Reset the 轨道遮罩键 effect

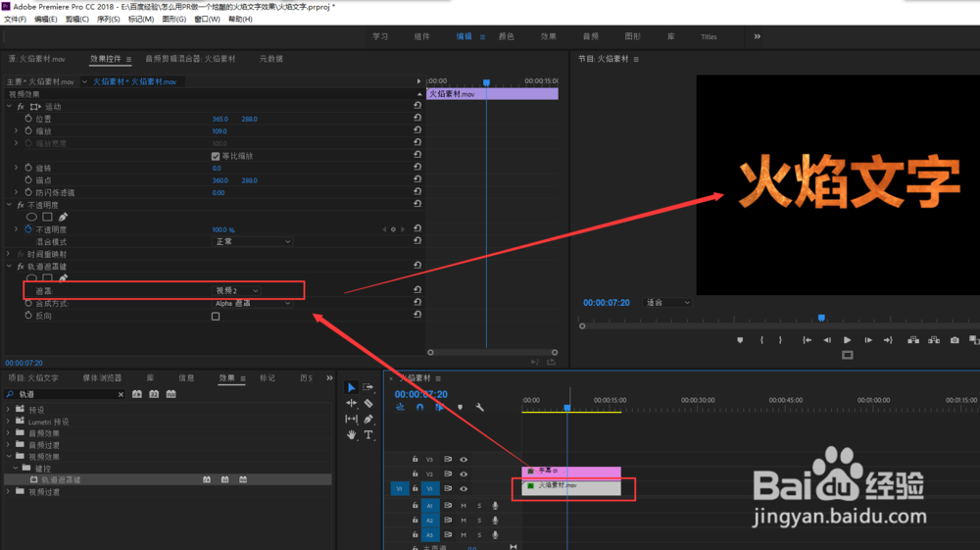416,266
